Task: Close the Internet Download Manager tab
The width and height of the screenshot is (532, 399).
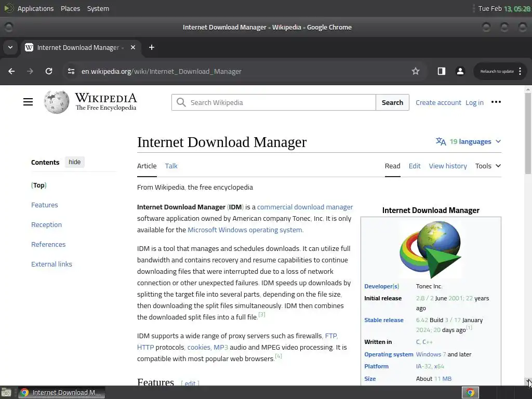Action: point(133,47)
